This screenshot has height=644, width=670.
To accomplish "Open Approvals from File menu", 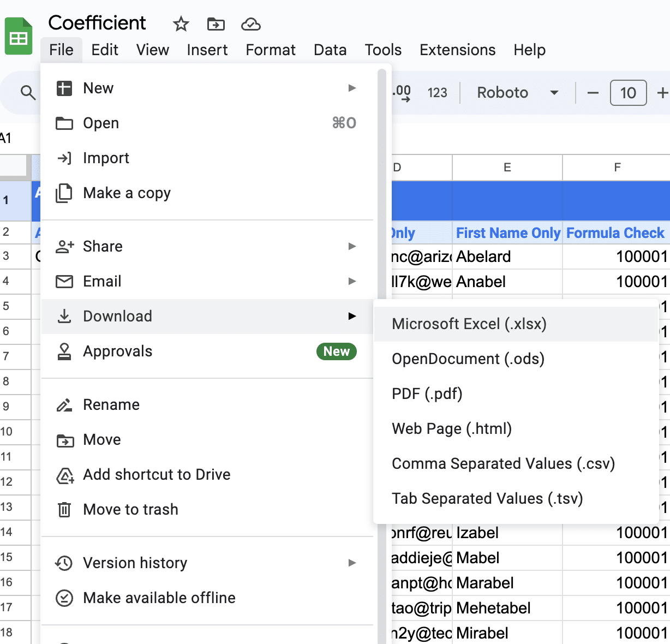I will pos(207,351).
